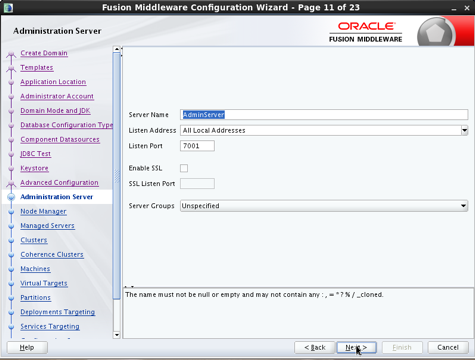
Task: Click the Clusters step bullet
Action: pos(11,240)
